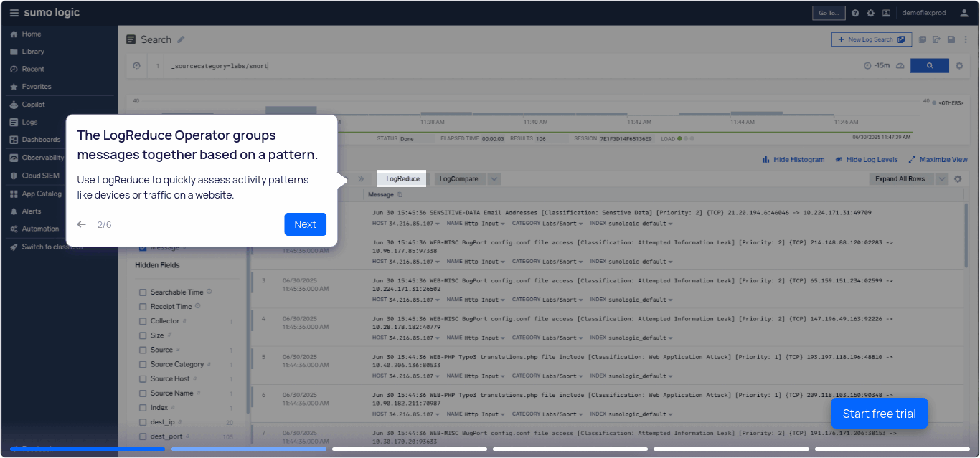Open the -15m time range selector

pyautogui.click(x=877, y=65)
